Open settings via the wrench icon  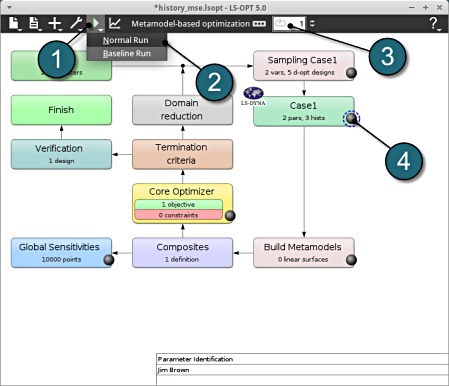(x=76, y=24)
